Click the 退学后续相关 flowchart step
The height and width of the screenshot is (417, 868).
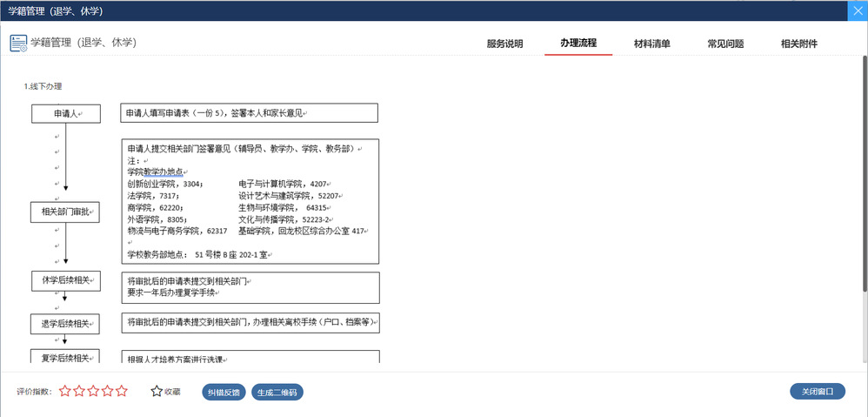(x=66, y=324)
